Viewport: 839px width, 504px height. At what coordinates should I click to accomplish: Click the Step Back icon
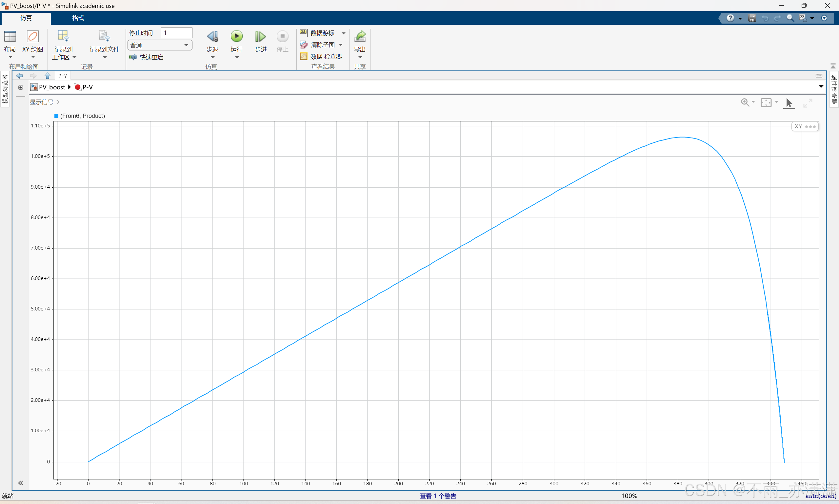click(x=212, y=36)
